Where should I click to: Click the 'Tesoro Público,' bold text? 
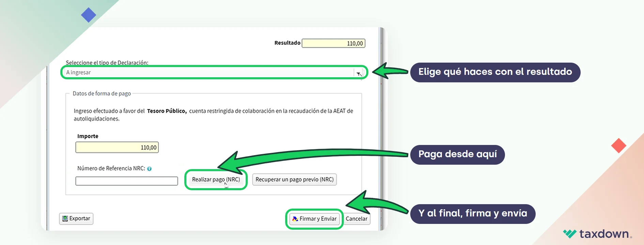(x=167, y=111)
